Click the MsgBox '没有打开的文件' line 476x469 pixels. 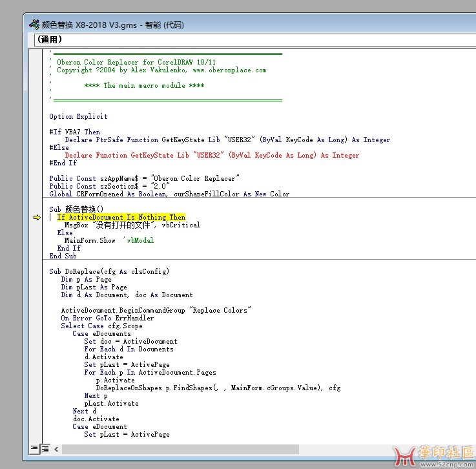coord(132,225)
